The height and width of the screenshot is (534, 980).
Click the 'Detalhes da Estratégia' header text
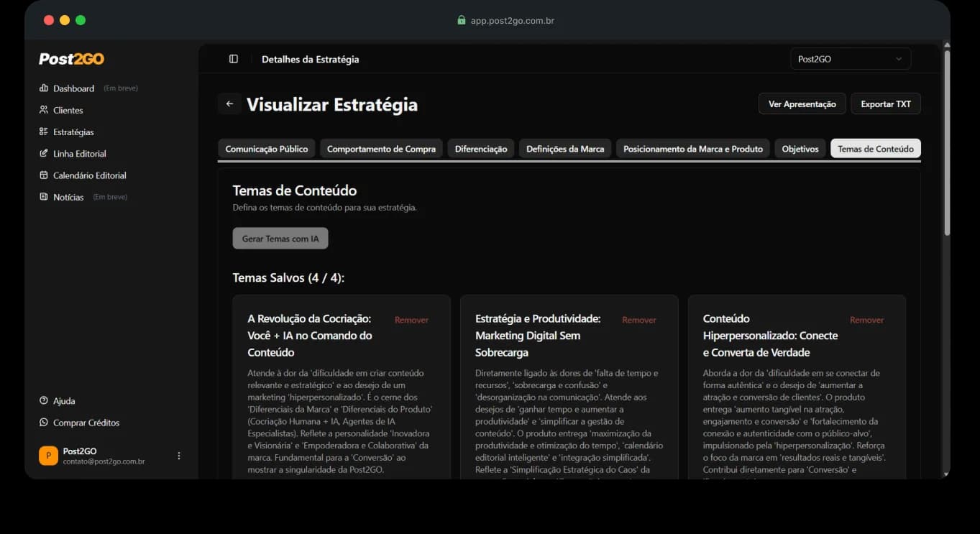click(x=310, y=59)
